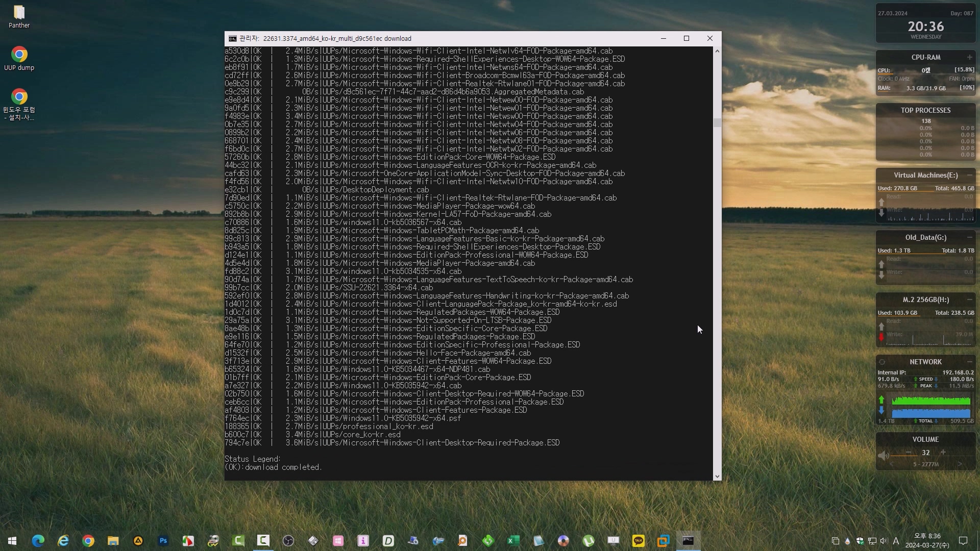This screenshot has height=551, width=980.
Task: Skip to next track in VOLUME widget
Action: point(960,464)
